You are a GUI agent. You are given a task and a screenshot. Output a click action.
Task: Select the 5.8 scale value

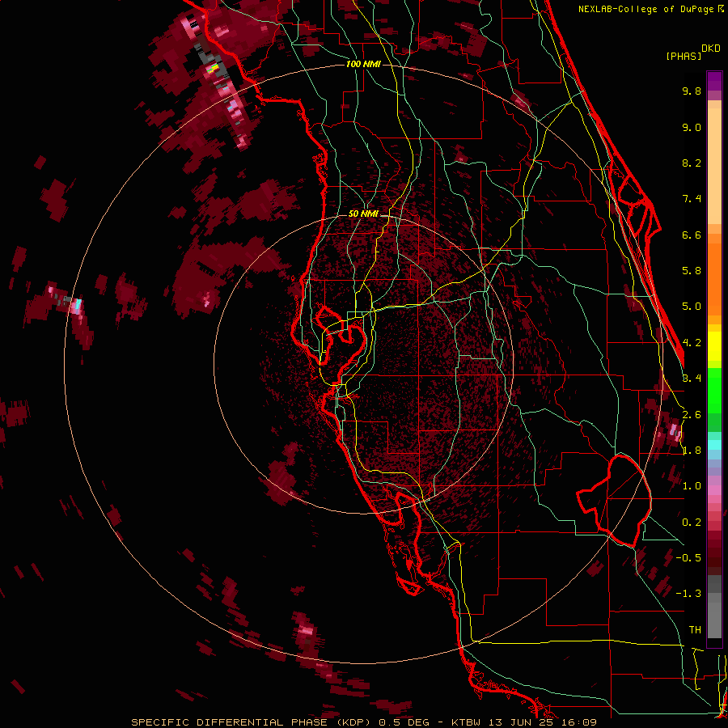pyautogui.click(x=692, y=271)
